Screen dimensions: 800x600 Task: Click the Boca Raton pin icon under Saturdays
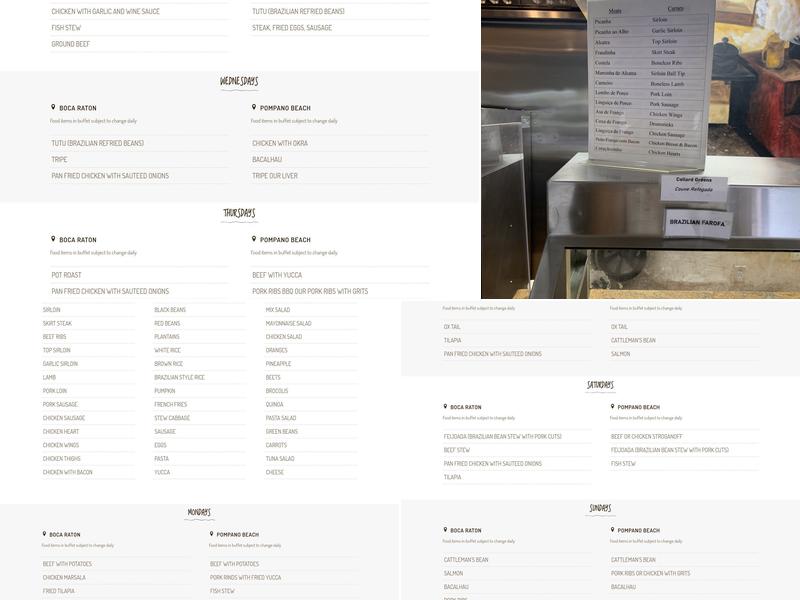[445, 407]
